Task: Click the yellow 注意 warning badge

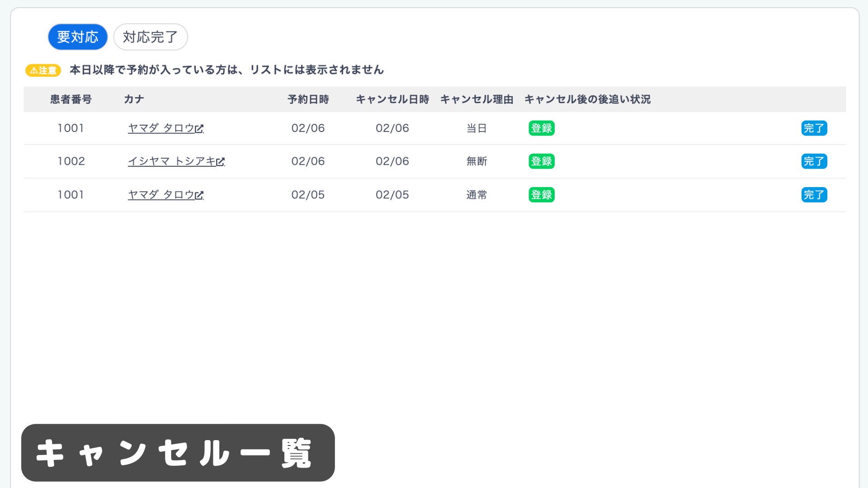Action: tap(43, 70)
